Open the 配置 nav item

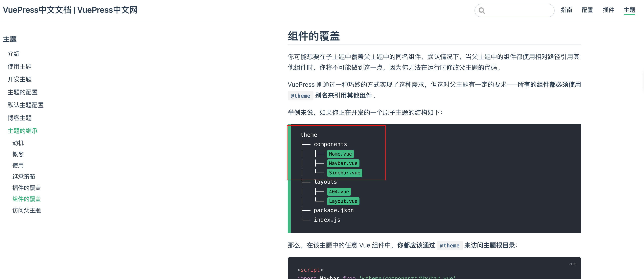(587, 10)
